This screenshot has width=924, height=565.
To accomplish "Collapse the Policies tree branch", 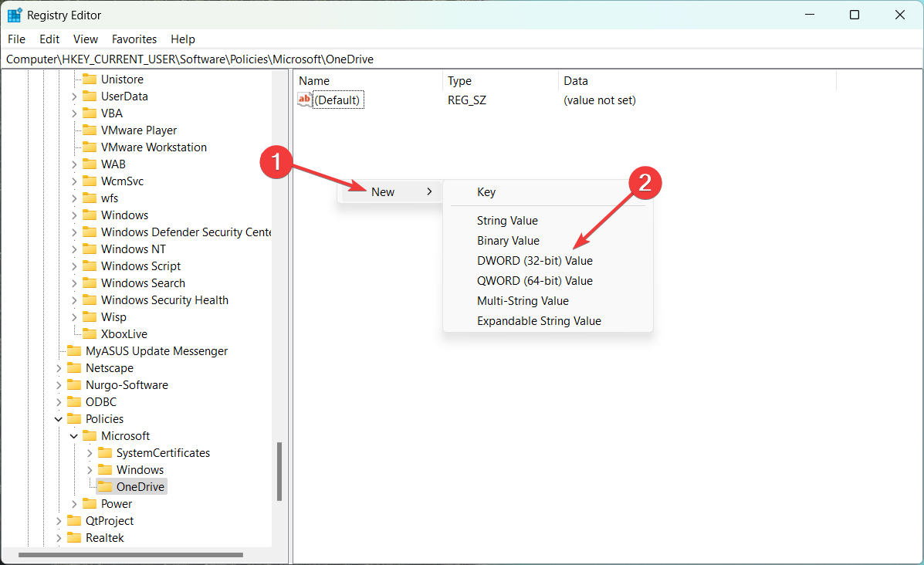I will (x=59, y=418).
